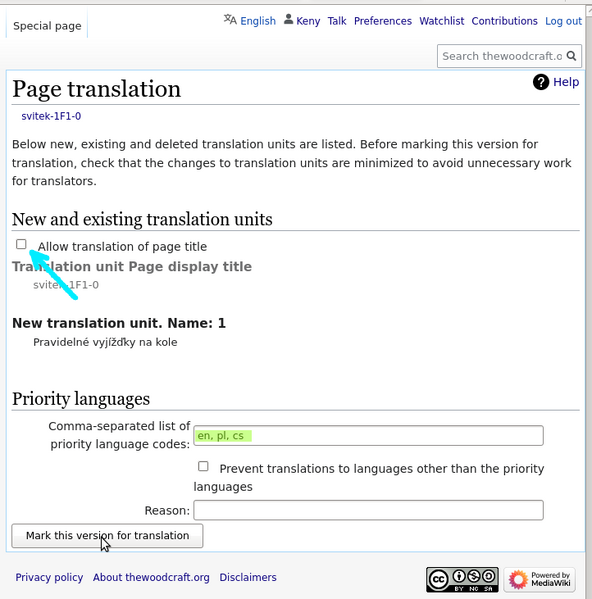Click into the Reason text field
This screenshot has width=592, height=599.
click(368, 510)
